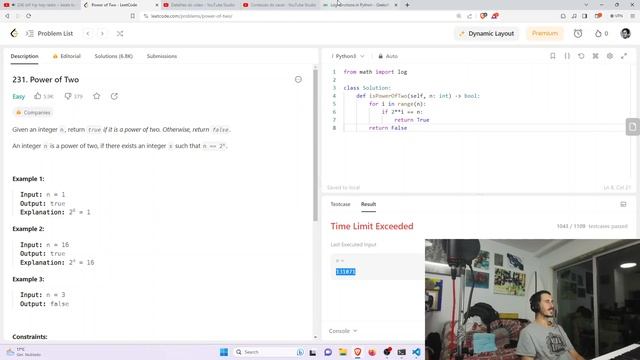Viewport: 640px width, 360px height.
Task: Go to the previous problem arrow
Action: 88,33
